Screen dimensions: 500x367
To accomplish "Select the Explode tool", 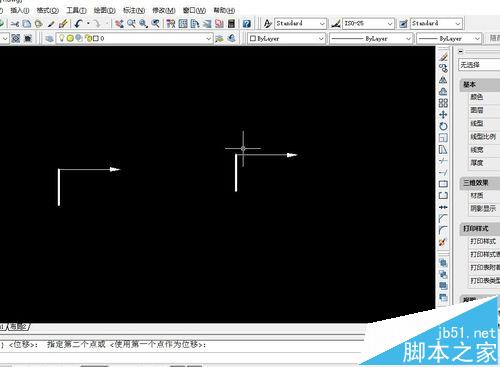I will pos(443,242).
